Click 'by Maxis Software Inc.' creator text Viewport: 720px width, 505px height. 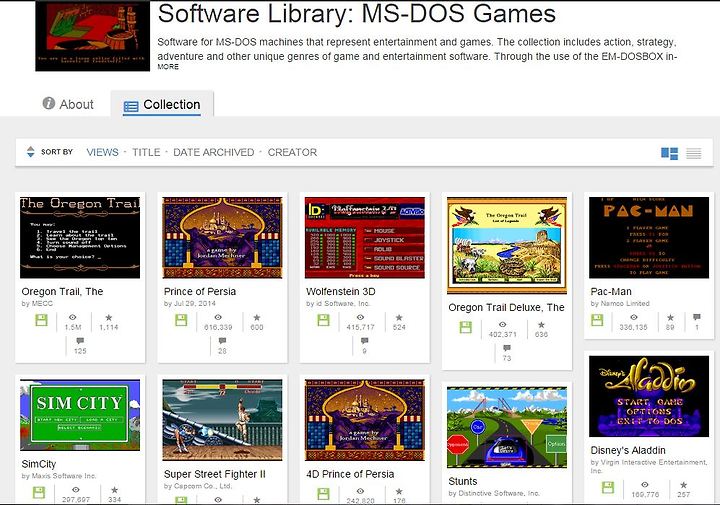(x=59, y=476)
